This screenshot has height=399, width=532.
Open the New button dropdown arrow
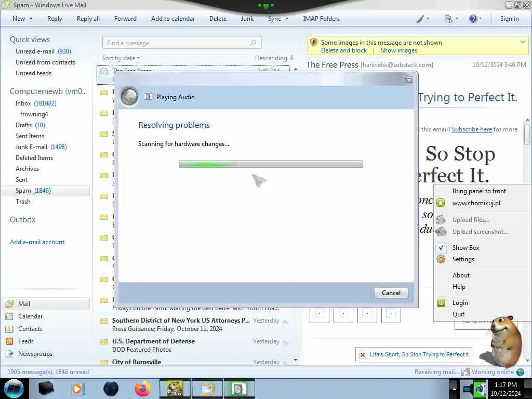(31, 19)
